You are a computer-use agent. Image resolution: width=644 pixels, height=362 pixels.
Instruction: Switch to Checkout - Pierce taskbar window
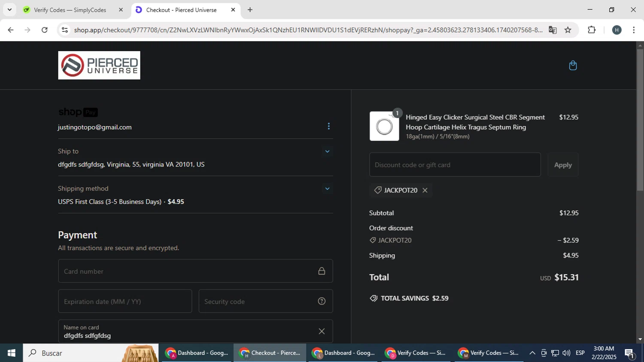[x=270, y=353]
